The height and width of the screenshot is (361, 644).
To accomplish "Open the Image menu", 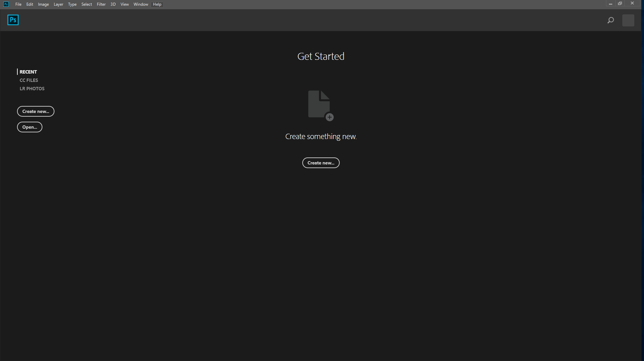I will (43, 4).
